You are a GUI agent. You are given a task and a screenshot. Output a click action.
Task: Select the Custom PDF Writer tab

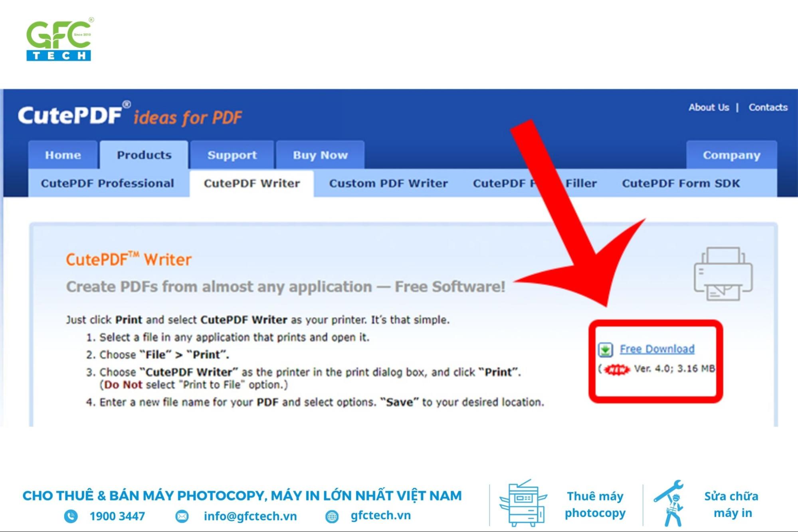pos(388,183)
